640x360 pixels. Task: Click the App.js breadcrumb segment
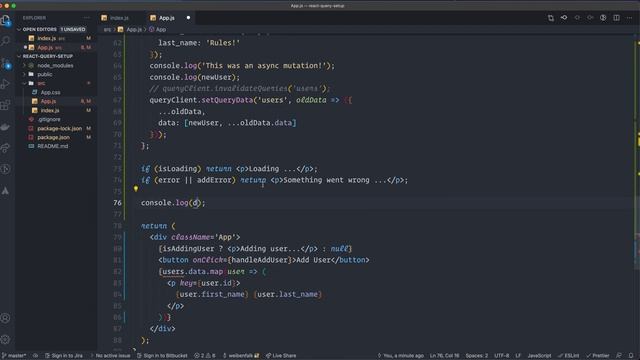[x=130, y=30]
